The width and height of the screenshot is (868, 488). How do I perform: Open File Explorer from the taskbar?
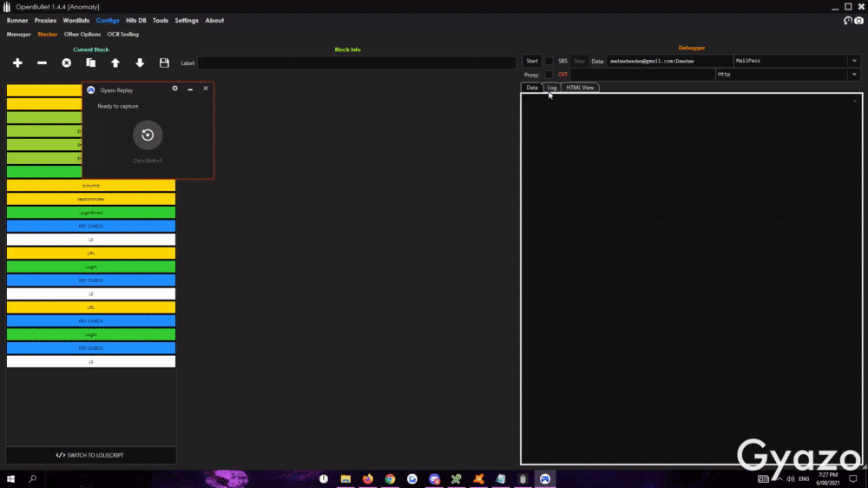(345, 478)
